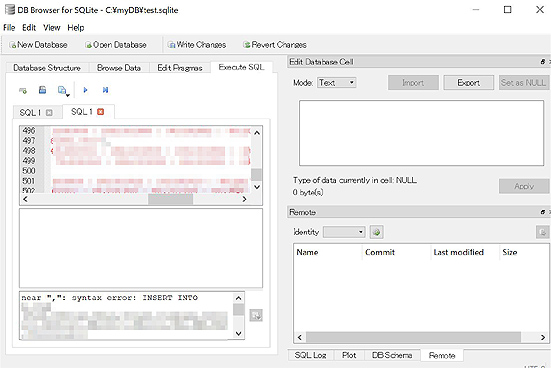Screen dimensions: 551x368
Task: Open the save results dropdown icon
Action: 63,91
